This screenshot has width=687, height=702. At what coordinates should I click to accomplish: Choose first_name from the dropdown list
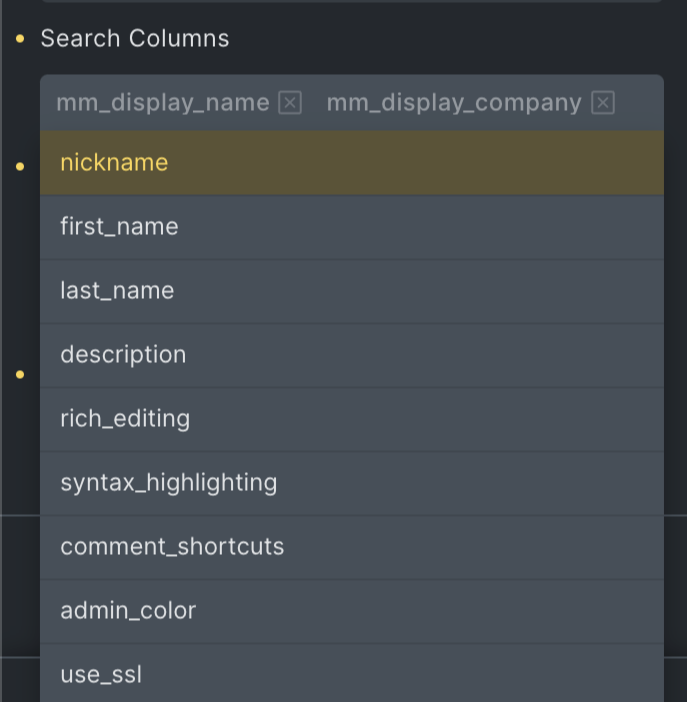coord(119,227)
